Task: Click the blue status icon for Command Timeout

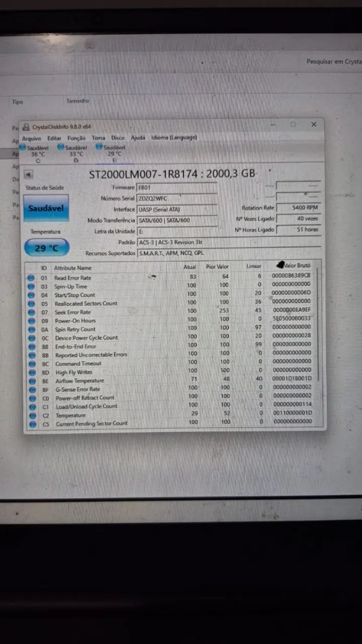Action: (31, 364)
